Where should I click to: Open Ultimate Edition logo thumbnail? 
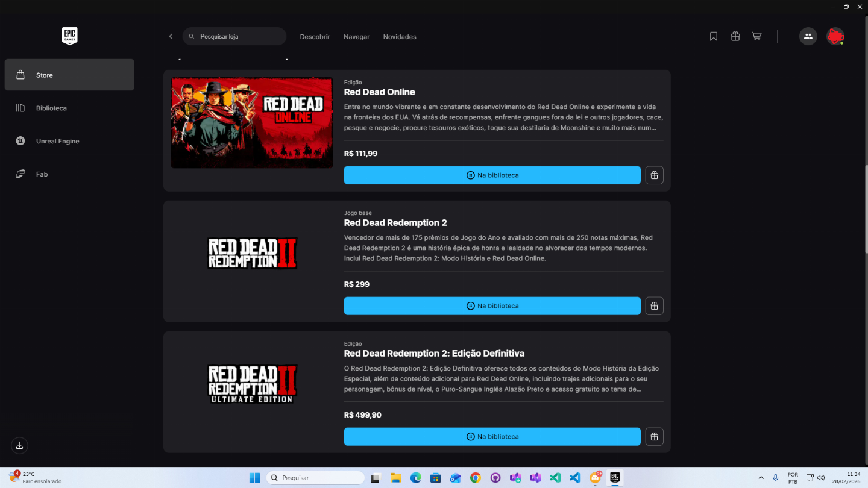(x=252, y=384)
